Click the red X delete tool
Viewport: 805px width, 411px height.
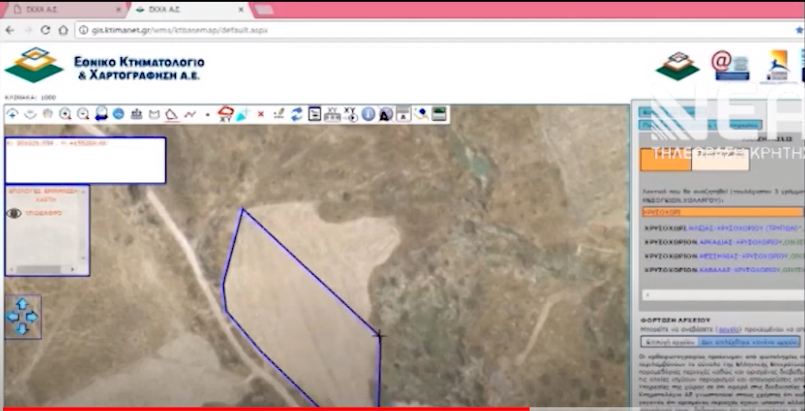coord(262,114)
